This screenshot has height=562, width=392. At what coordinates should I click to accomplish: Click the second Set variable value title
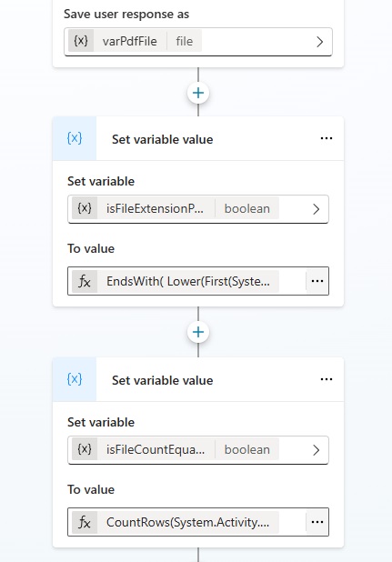[x=162, y=380]
